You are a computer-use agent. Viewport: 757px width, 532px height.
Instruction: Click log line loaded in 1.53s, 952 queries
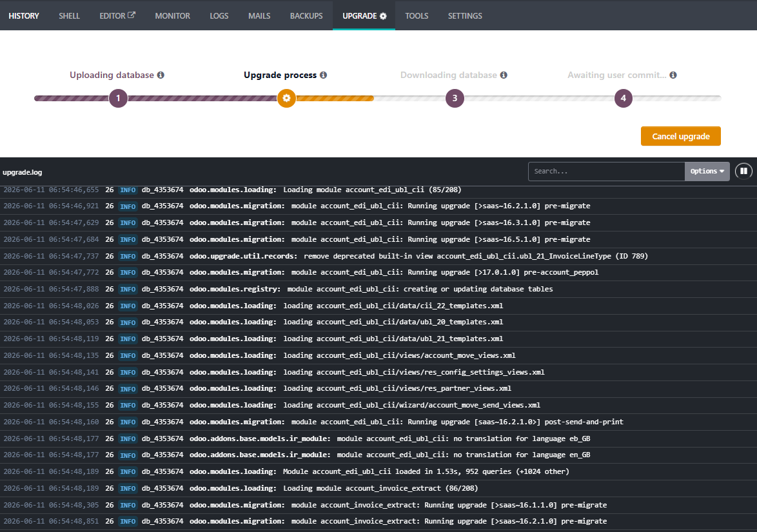(x=378, y=471)
